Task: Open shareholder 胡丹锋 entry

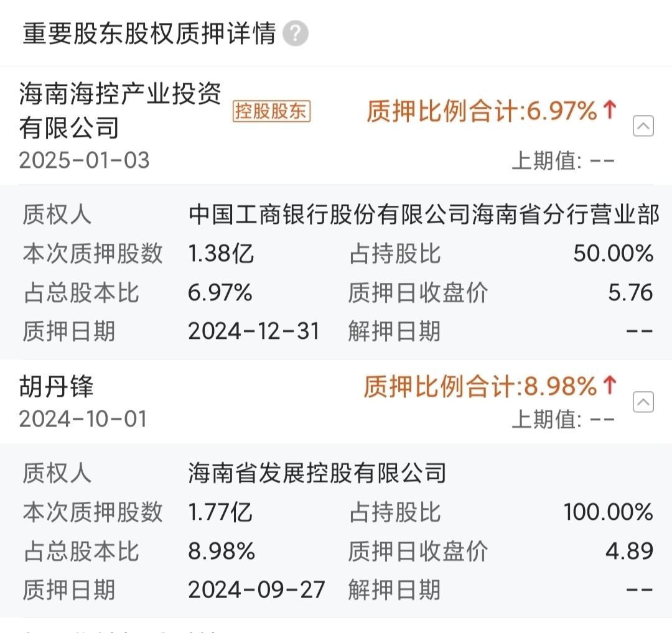Action: (x=56, y=386)
